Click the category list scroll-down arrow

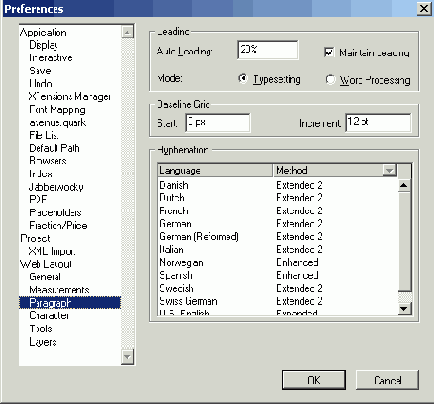click(x=127, y=356)
